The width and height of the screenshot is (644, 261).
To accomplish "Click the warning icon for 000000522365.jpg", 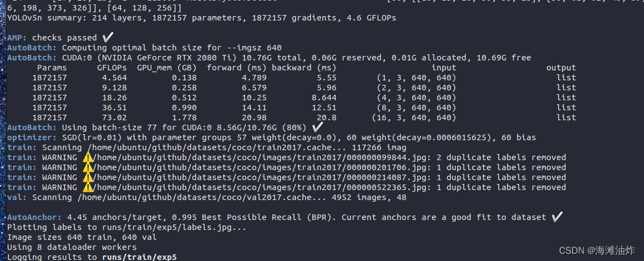I will [88, 187].
